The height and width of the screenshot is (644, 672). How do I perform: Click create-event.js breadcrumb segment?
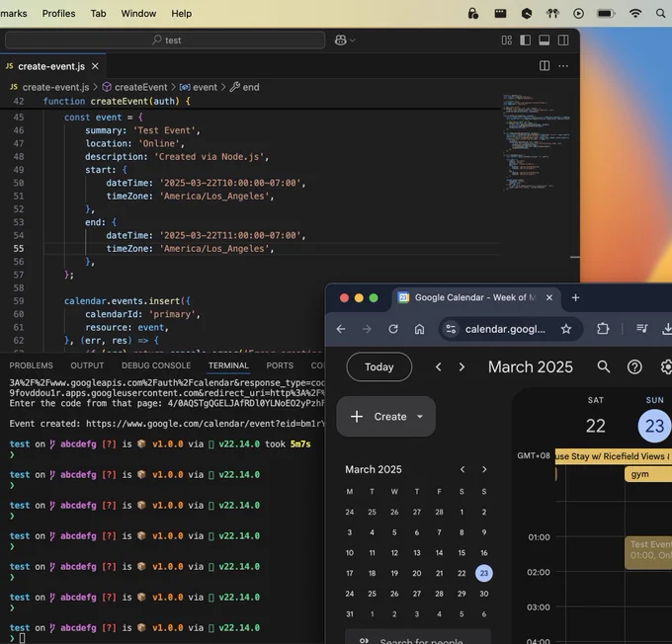49,87
